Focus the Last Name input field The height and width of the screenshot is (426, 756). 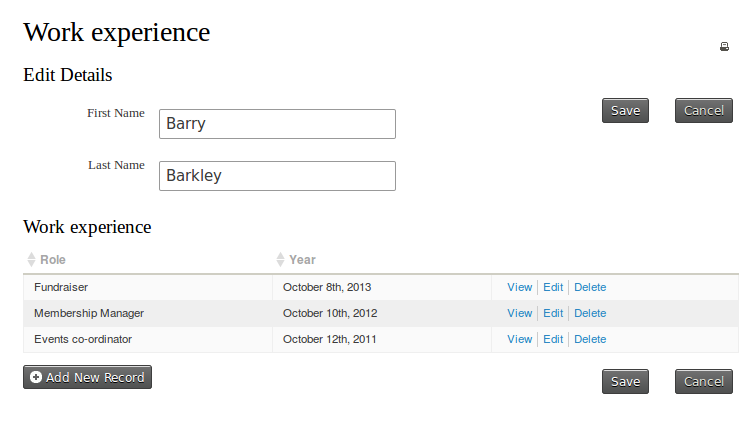coord(277,176)
